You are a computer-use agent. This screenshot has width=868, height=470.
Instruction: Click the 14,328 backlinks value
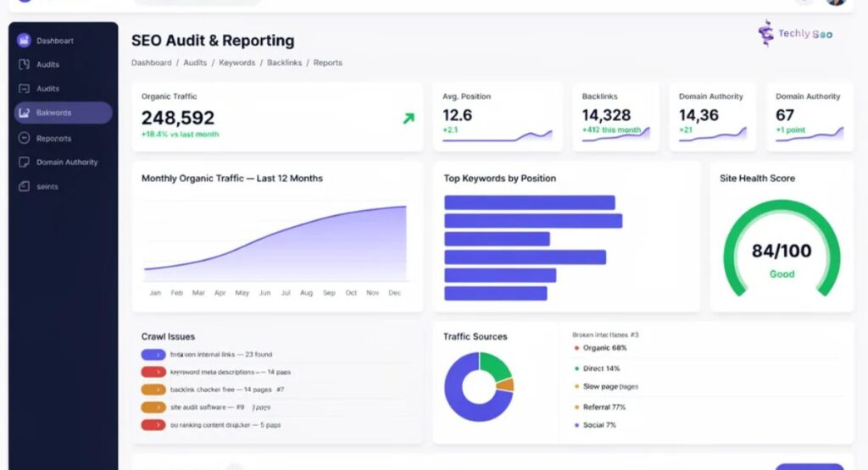606,115
